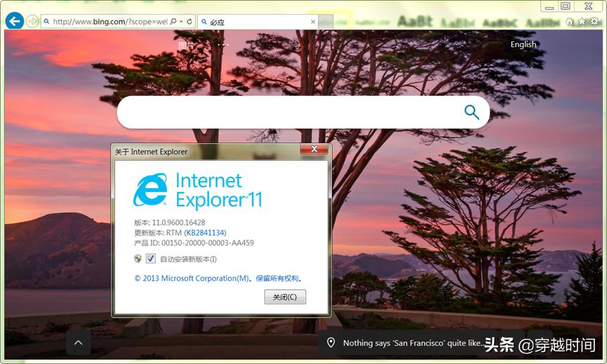Screen dimensions: 607x364
Task: Refresh the page with the reload icon
Action: tap(189, 21)
